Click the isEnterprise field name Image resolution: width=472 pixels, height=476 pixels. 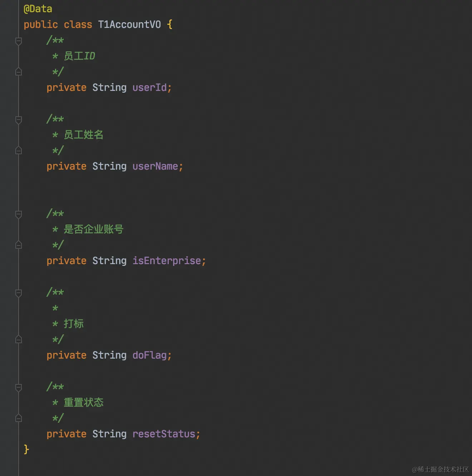pyautogui.click(x=167, y=261)
